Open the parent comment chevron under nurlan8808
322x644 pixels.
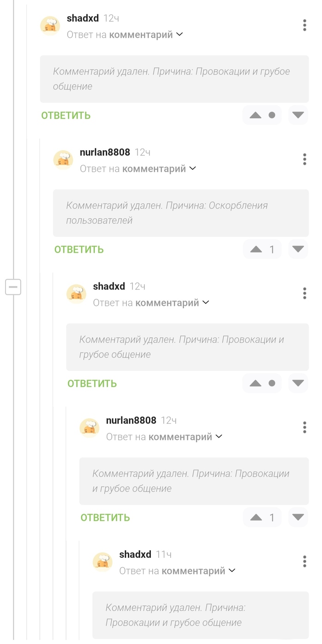(193, 168)
